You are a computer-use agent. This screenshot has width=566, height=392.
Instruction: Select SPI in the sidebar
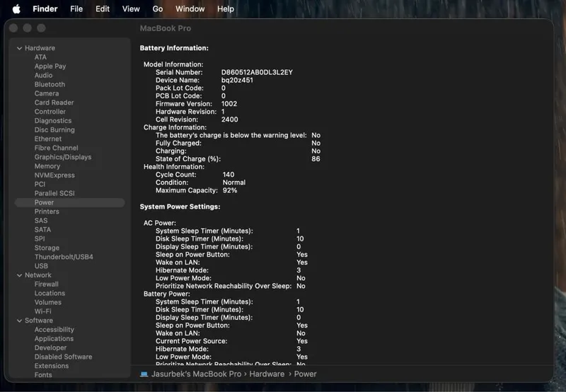point(40,238)
